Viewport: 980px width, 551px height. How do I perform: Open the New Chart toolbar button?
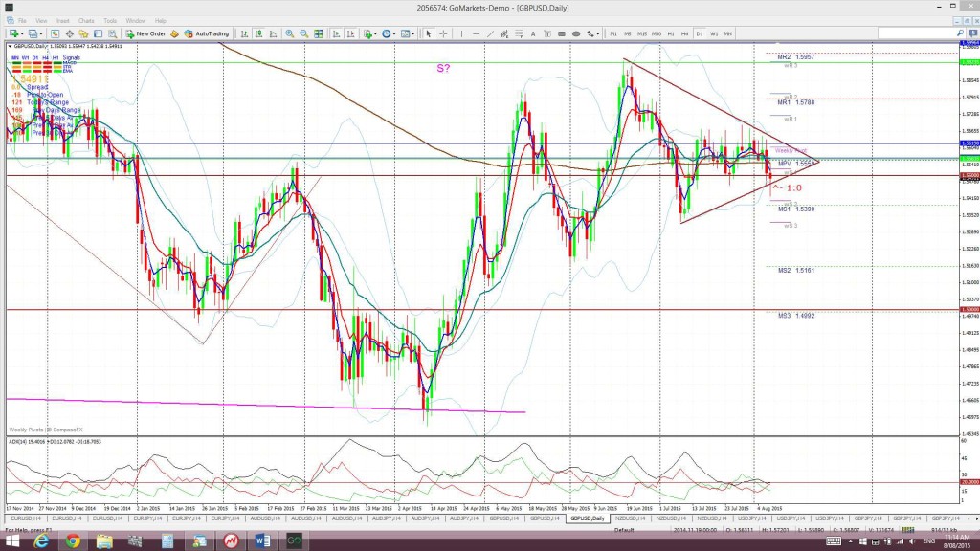(x=13, y=33)
